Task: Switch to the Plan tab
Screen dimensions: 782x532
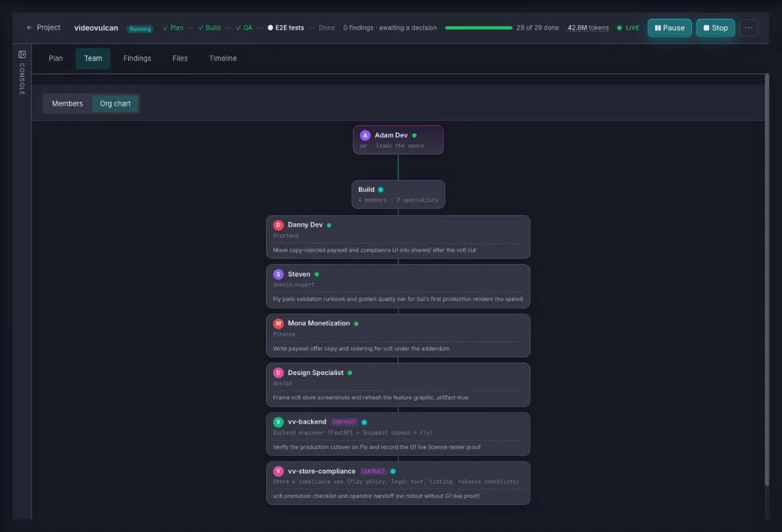Action: 56,58
